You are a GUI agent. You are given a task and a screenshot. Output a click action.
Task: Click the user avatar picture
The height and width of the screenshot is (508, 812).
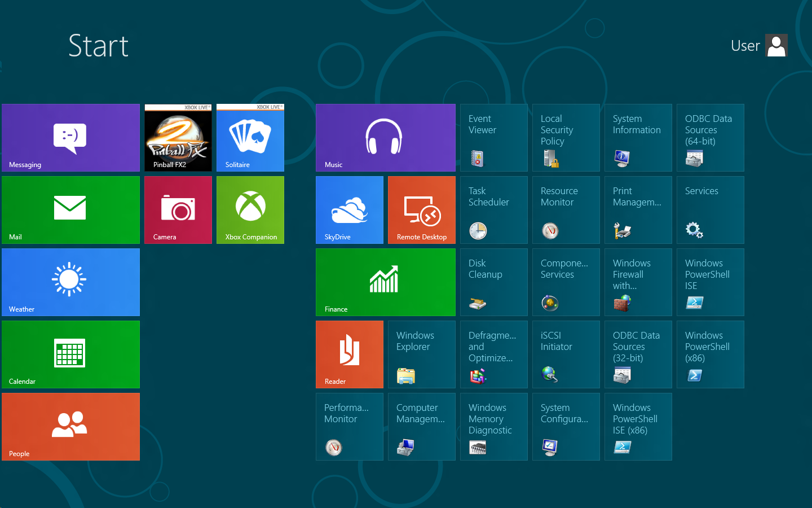776,46
